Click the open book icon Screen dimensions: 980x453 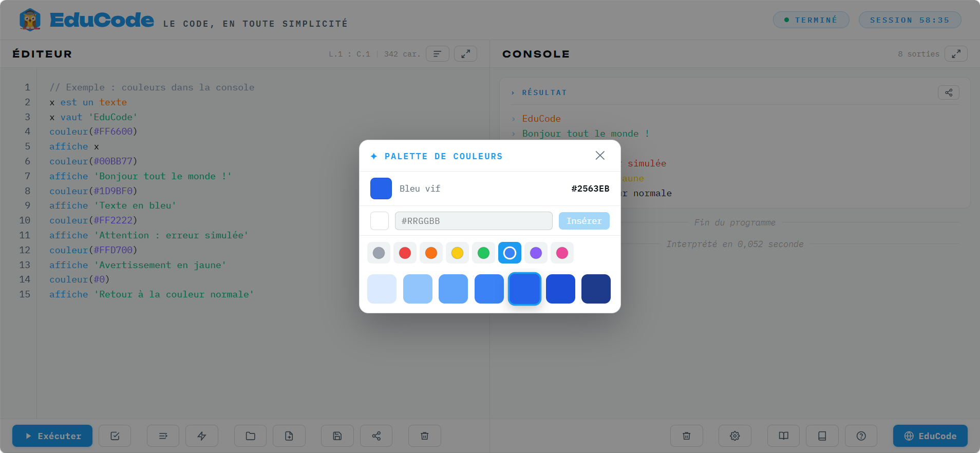click(783, 436)
